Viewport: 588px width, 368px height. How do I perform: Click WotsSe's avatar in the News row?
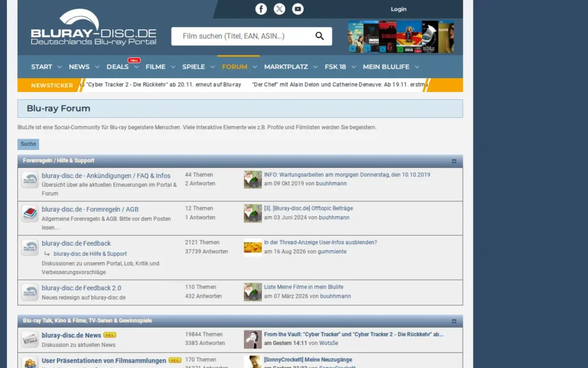253,339
